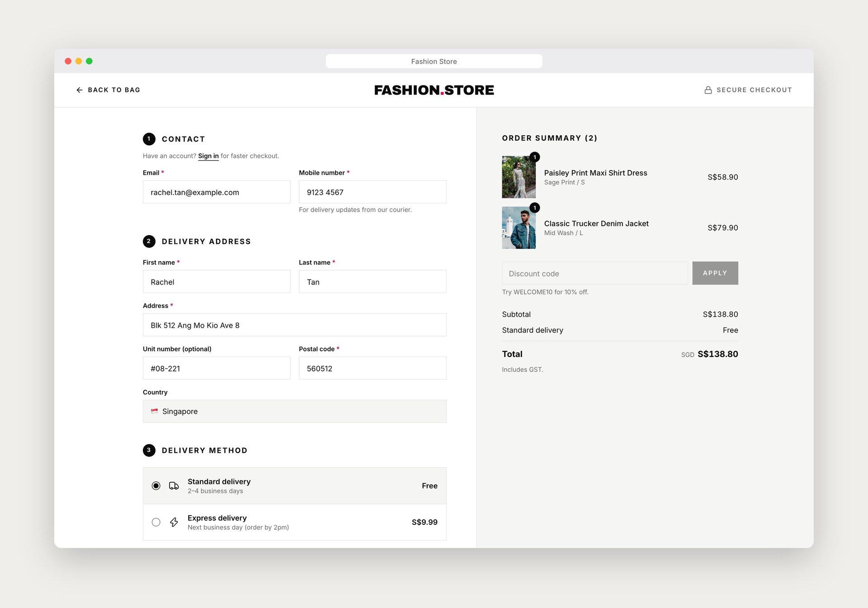868x608 pixels.
Task: Click the Unit number input field
Action: coord(217,368)
